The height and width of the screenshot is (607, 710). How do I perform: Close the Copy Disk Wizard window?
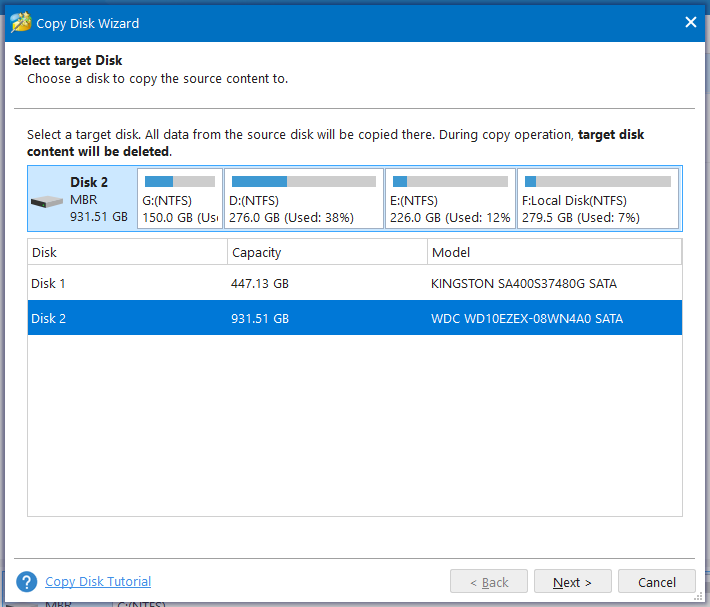point(691,22)
